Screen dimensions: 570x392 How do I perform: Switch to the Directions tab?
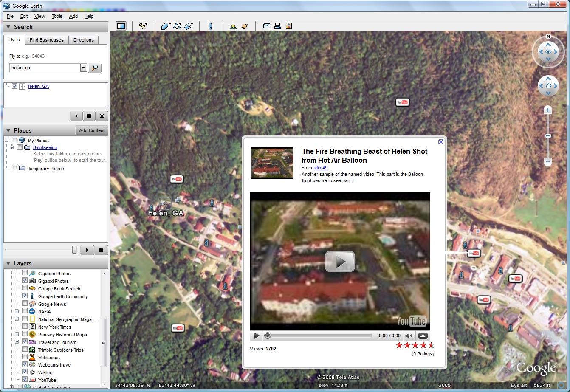pyautogui.click(x=84, y=40)
